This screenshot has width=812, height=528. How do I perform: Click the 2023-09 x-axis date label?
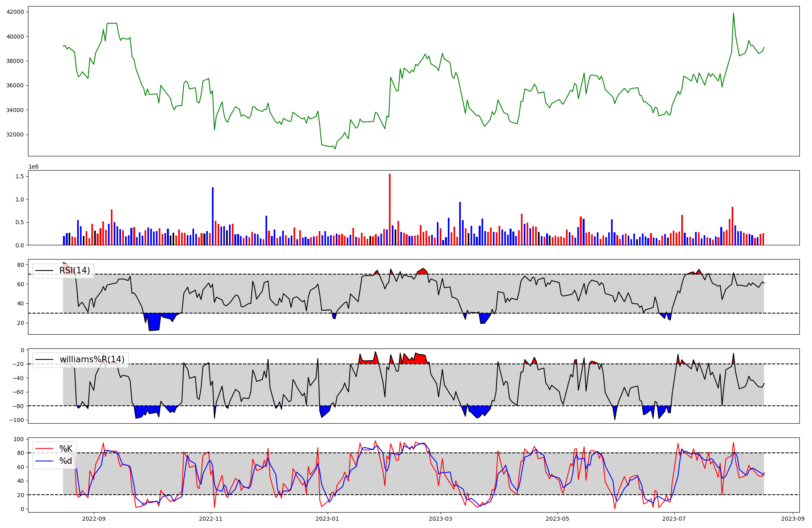[x=793, y=519]
